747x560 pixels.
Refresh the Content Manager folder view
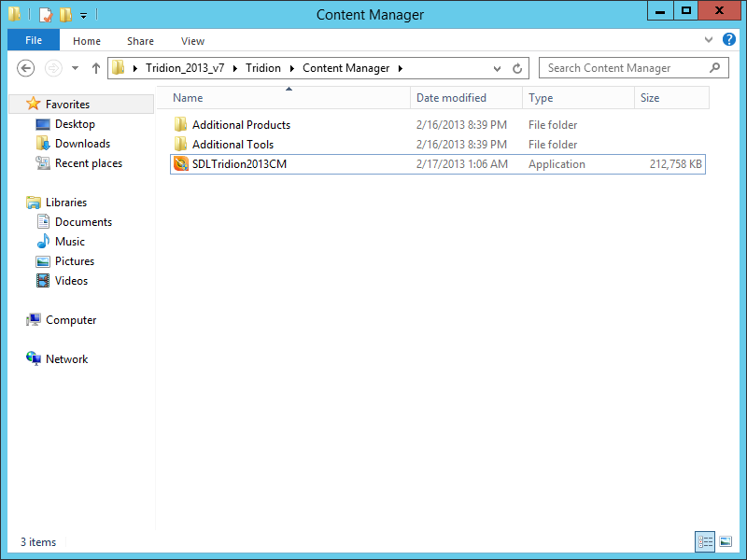tap(518, 68)
